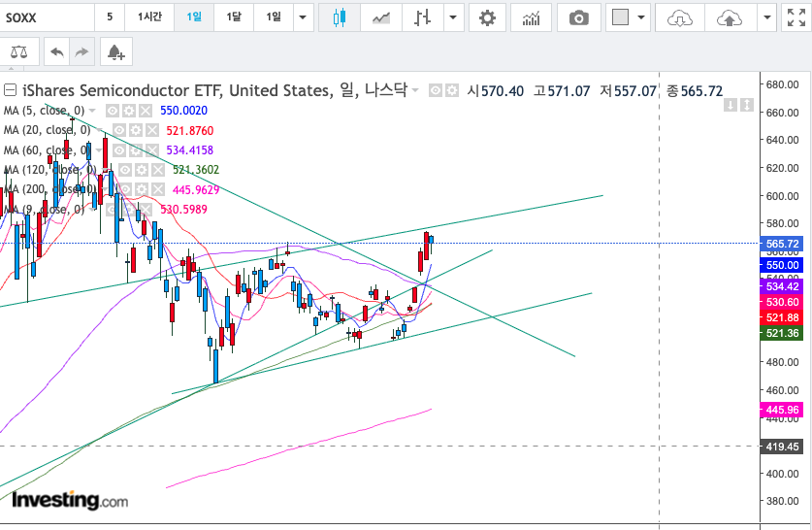Open settings for MA 120 indicator
This screenshot has height=530, width=812.
click(x=142, y=170)
